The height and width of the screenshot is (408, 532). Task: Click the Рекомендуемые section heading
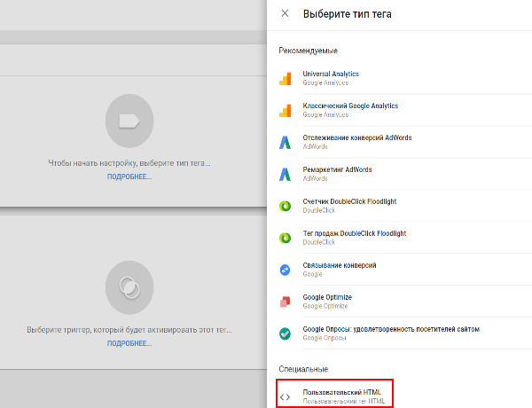308,51
